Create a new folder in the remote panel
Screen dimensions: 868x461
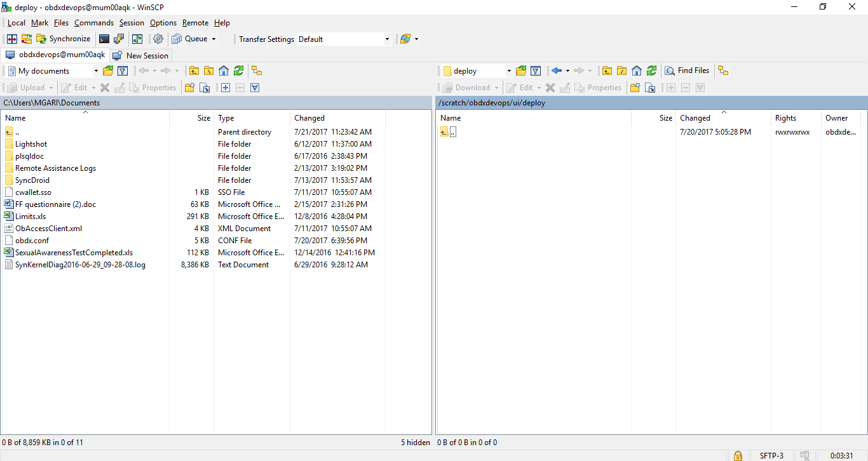pos(635,87)
